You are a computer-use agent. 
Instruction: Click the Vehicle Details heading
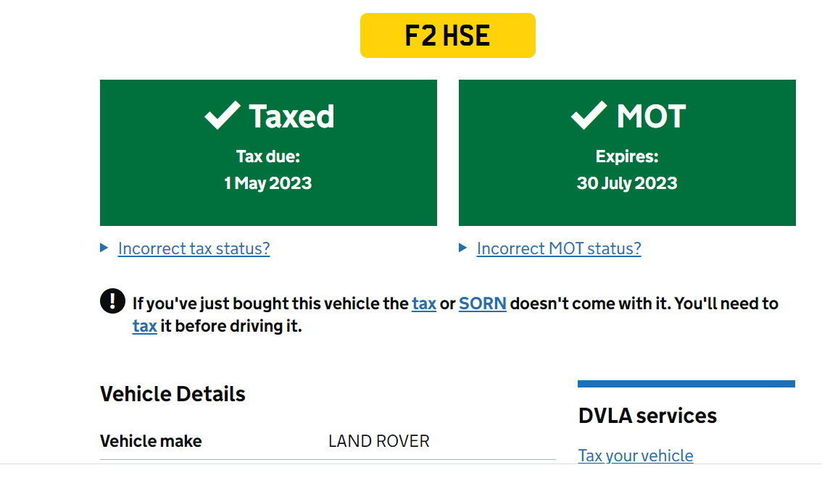(x=172, y=394)
